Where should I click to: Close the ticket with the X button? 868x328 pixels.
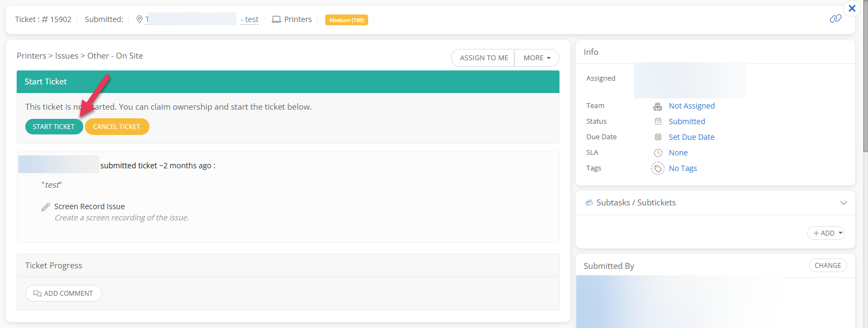pos(852,9)
